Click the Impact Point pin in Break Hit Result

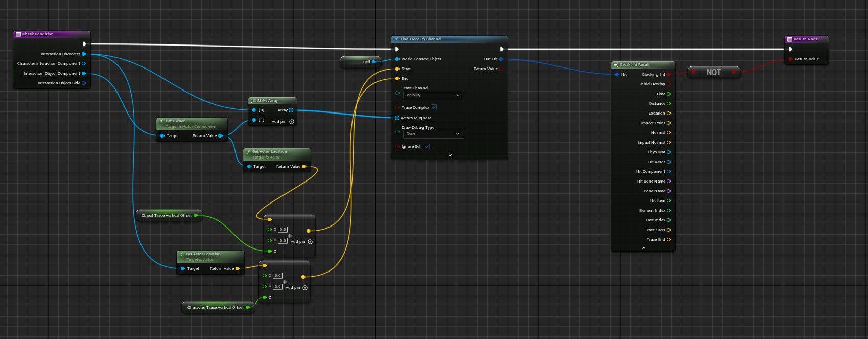coord(669,123)
